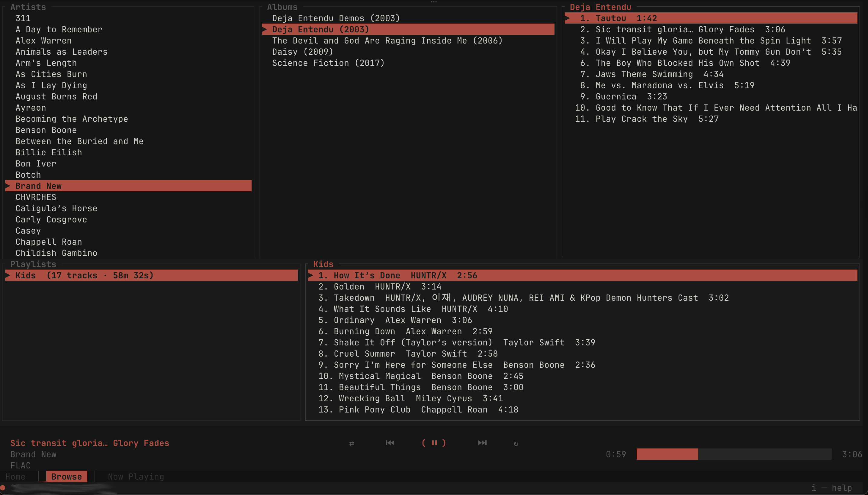
Task: Select the Kids playlist entry
Action: (152, 275)
